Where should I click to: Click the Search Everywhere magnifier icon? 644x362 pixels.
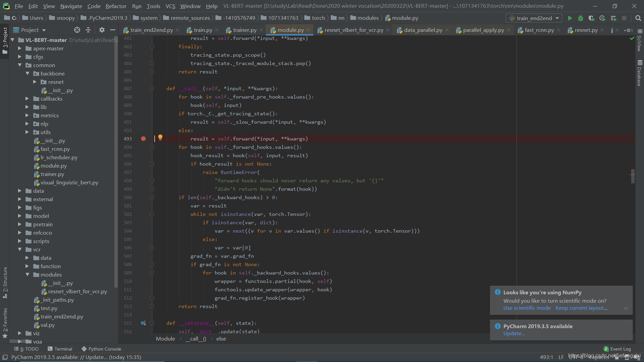pos(638,18)
